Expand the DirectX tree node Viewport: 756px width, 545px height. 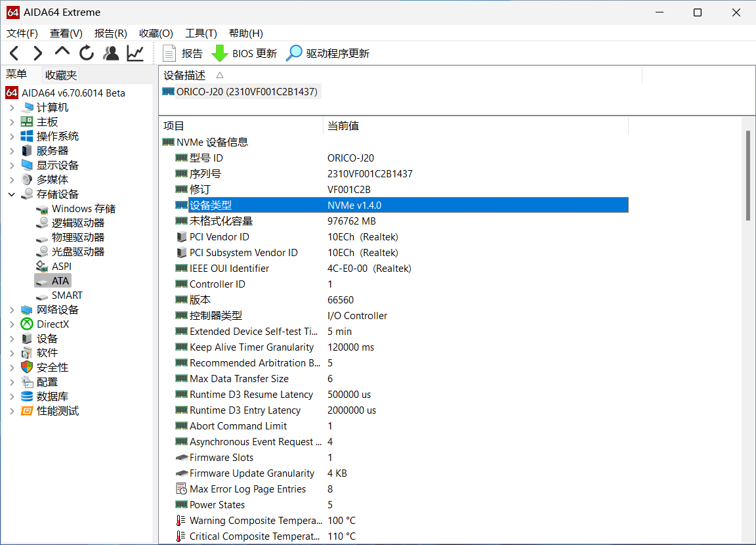[12, 324]
